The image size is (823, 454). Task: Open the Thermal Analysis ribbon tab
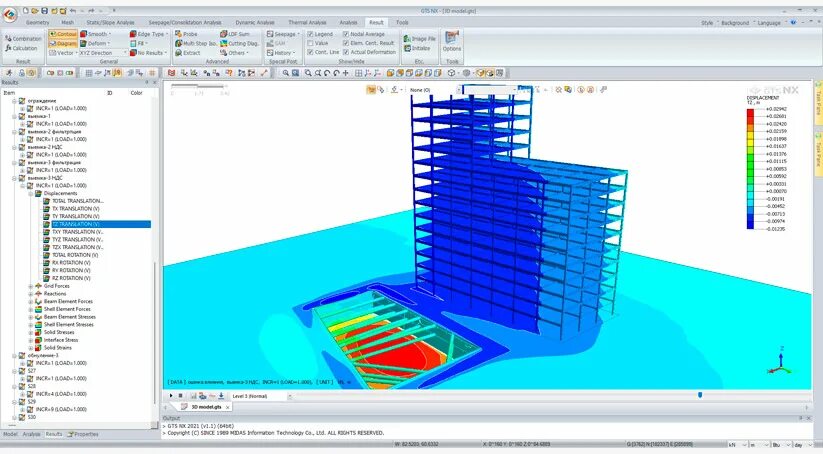308,23
